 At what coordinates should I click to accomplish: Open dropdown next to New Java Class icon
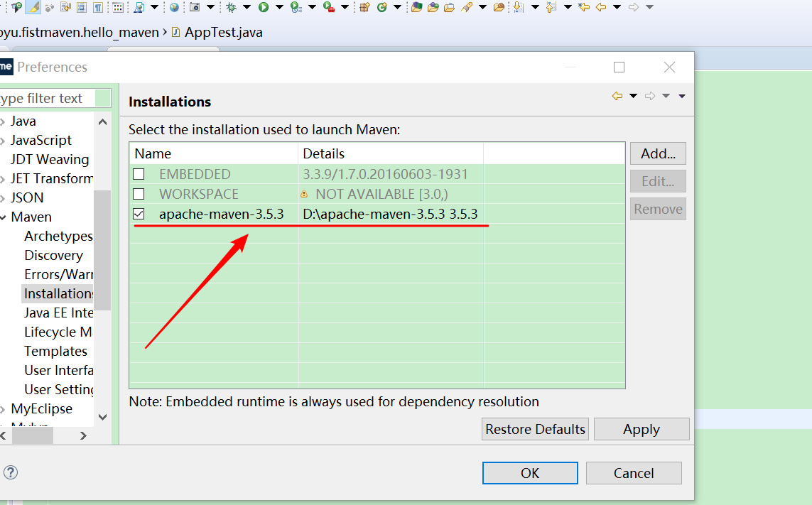pyautogui.click(x=397, y=7)
